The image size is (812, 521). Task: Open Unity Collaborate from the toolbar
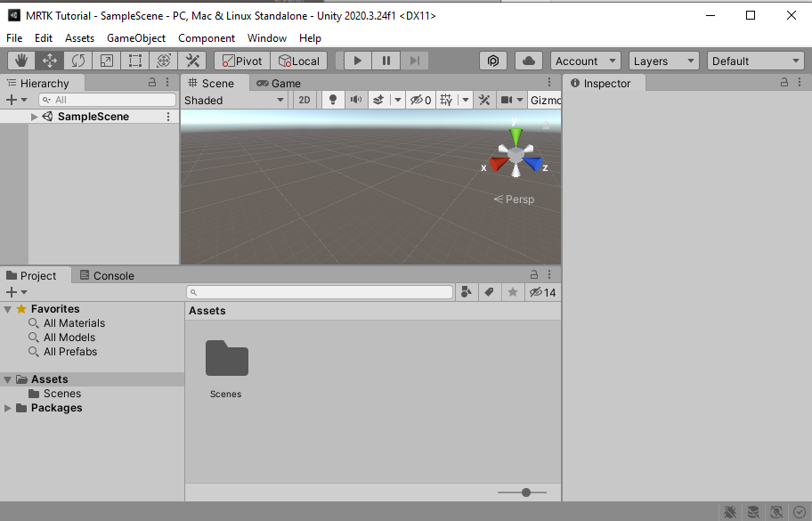529,61
